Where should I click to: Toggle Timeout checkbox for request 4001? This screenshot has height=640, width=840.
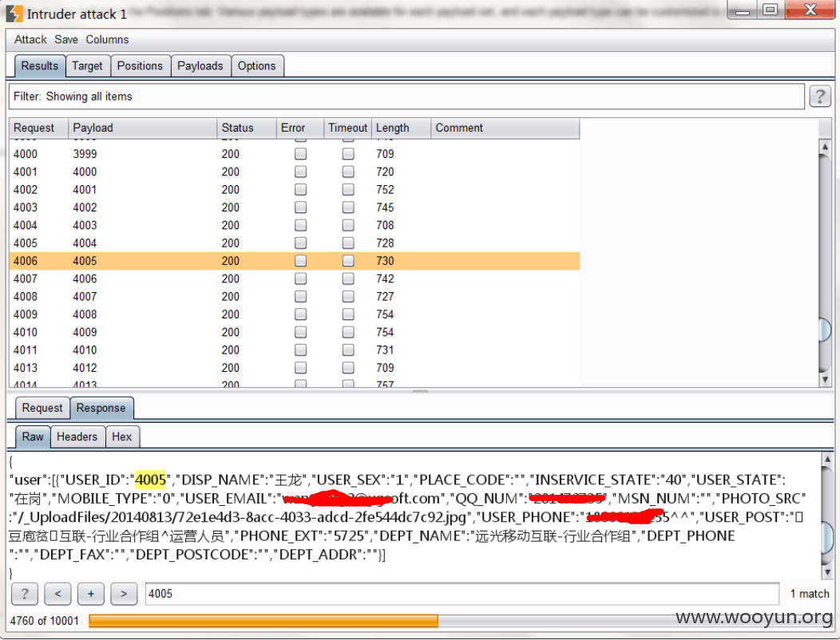click(x=348, y=172)
